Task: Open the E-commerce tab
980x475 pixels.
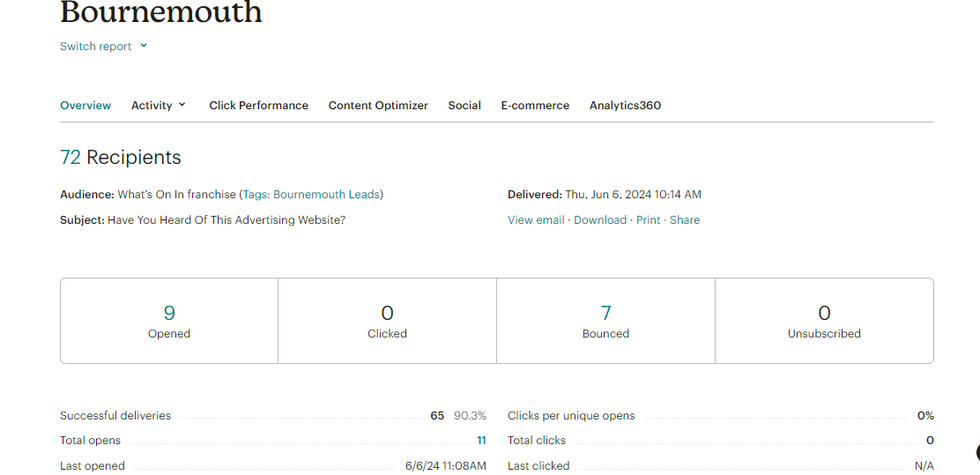Action: coord(535,106)
